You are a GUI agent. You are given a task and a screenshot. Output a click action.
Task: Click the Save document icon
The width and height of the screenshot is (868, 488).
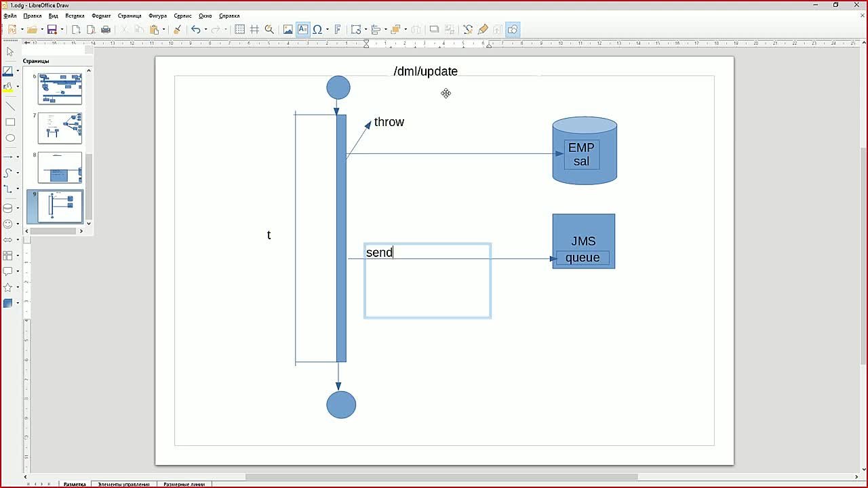click(52, 29)
